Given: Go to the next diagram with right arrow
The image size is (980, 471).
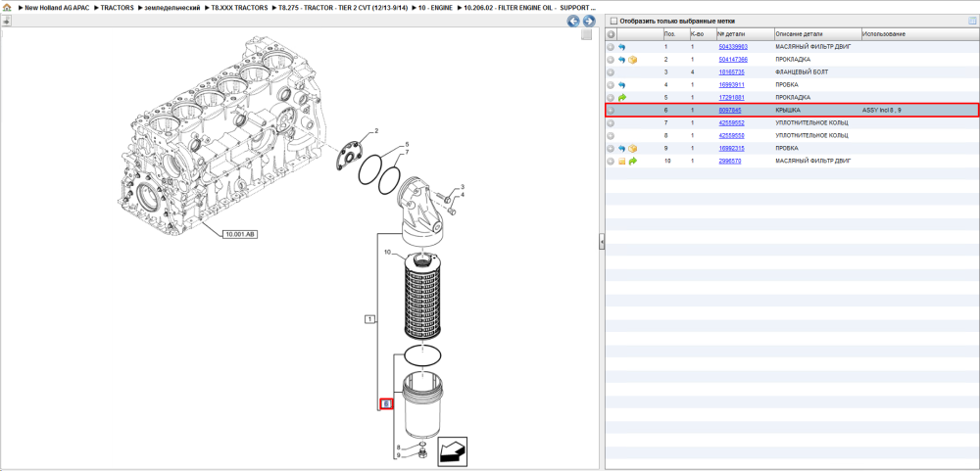Looking at the screenshot, I should [588, 22].
